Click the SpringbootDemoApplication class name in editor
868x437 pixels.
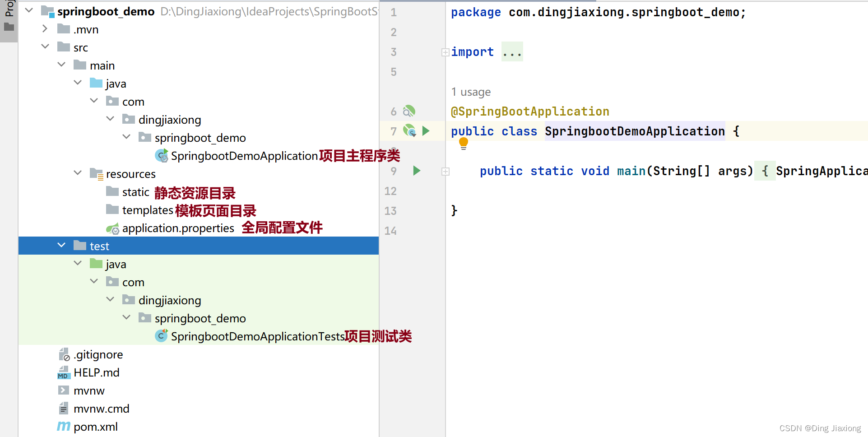coord(635,131)
